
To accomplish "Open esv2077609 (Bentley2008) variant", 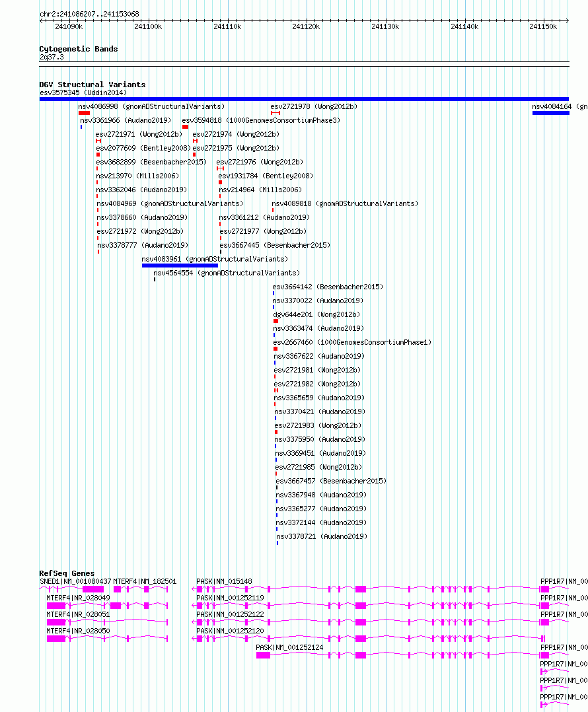I will (x=143, y=148).
